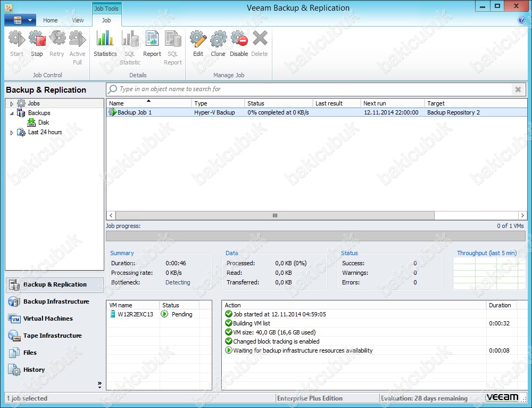Viewport: 532px width, 408px height.
Task: Select Backups in the tree
Action: point(39,113)
